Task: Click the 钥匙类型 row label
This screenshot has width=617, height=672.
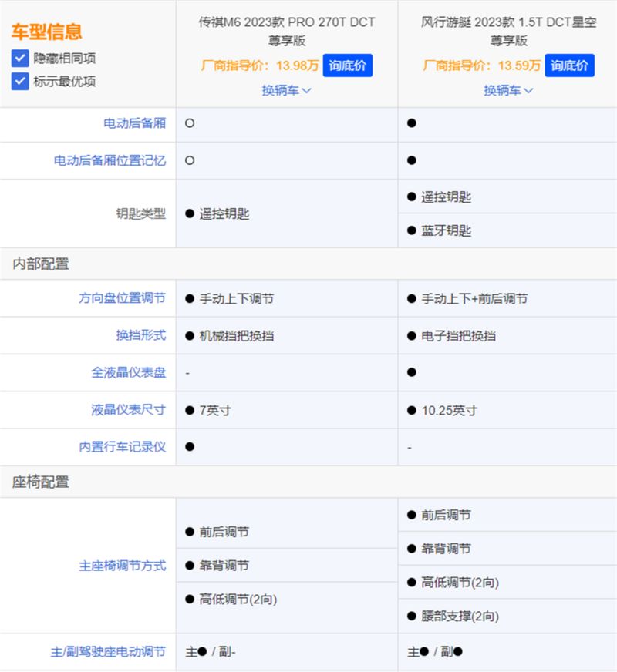Action: [141, 213]
